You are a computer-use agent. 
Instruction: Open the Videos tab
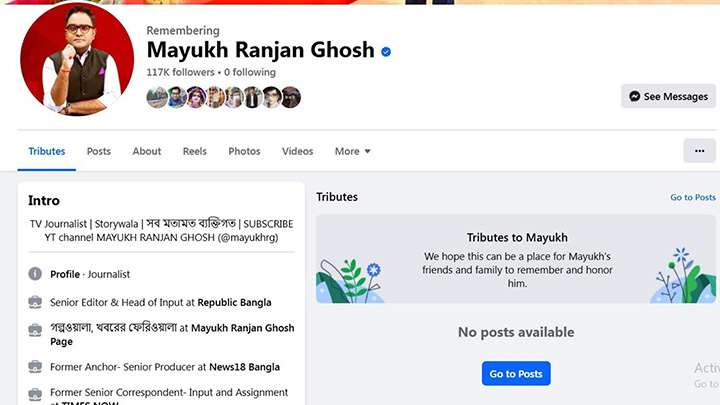[297, 151]
